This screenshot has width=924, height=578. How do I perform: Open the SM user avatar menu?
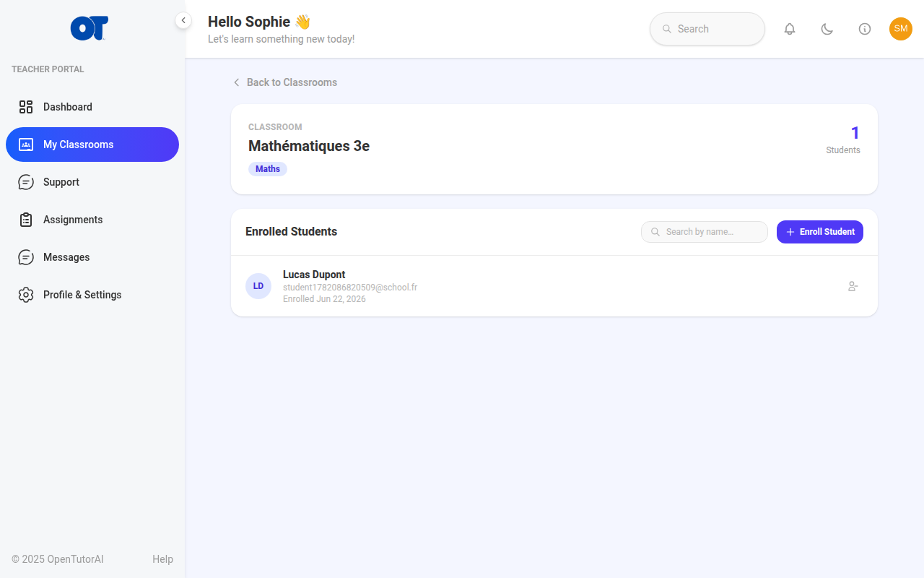[901, 29]
